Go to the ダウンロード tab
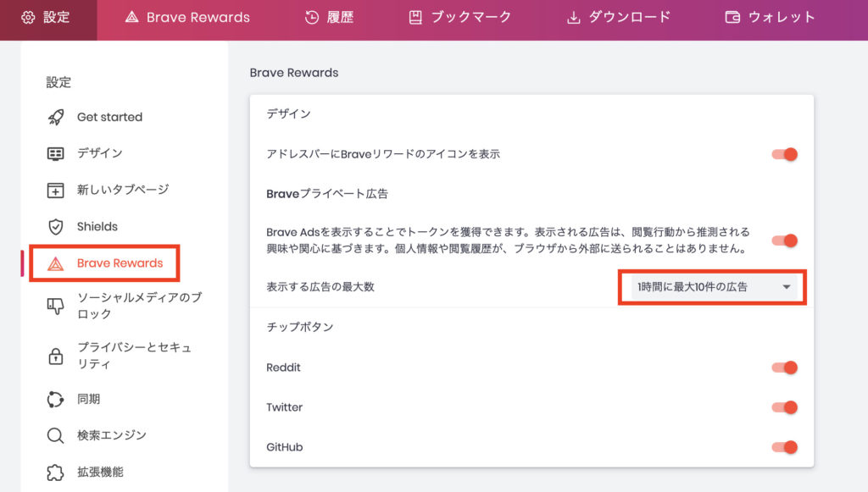Screen dimensions: 868x492 (618, 17)
